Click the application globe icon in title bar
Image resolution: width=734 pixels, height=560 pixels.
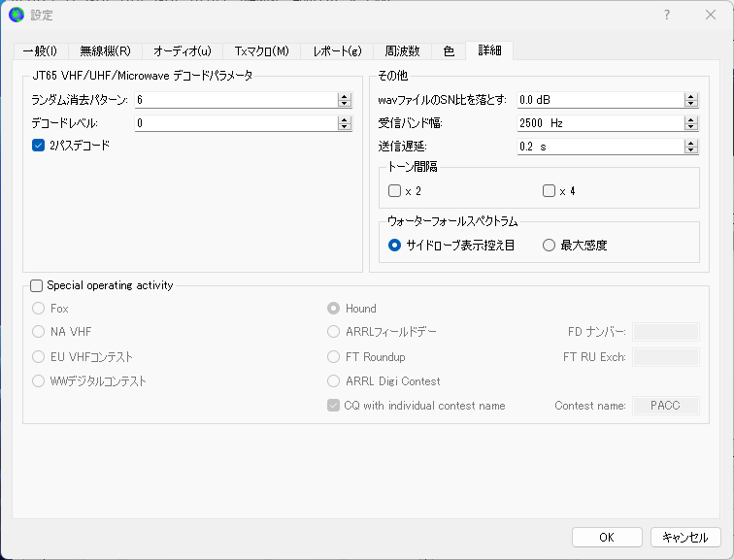point(17,15)
